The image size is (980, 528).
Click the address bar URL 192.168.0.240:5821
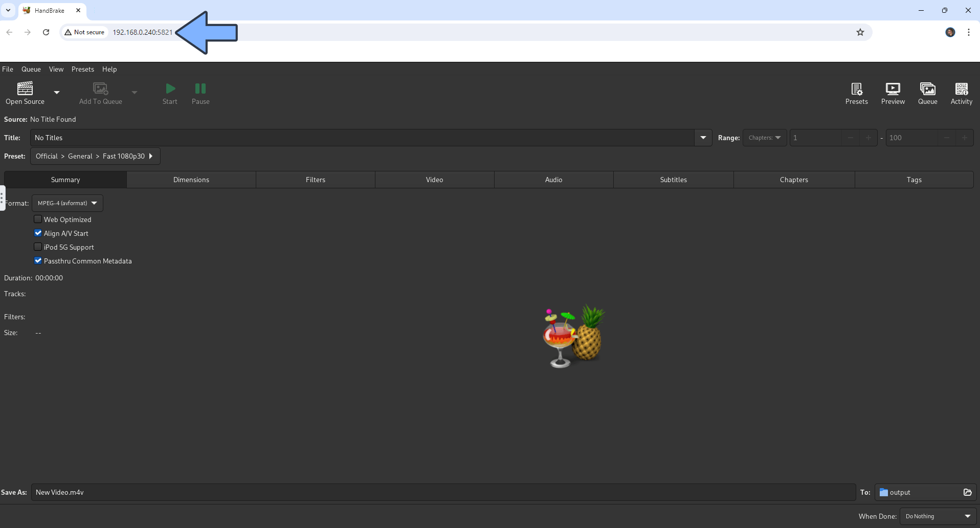tap(143, 32)
